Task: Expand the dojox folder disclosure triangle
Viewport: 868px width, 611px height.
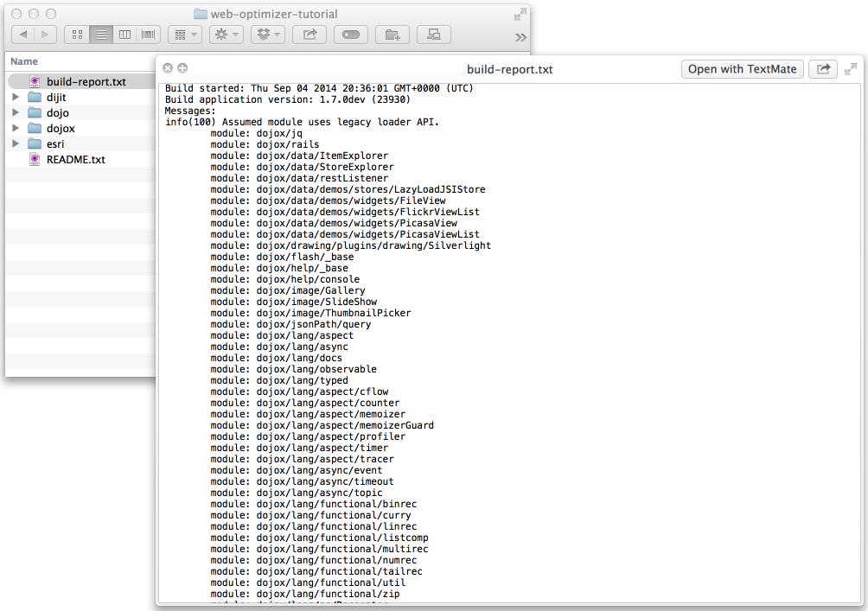Action: click(x=16, y=128)
